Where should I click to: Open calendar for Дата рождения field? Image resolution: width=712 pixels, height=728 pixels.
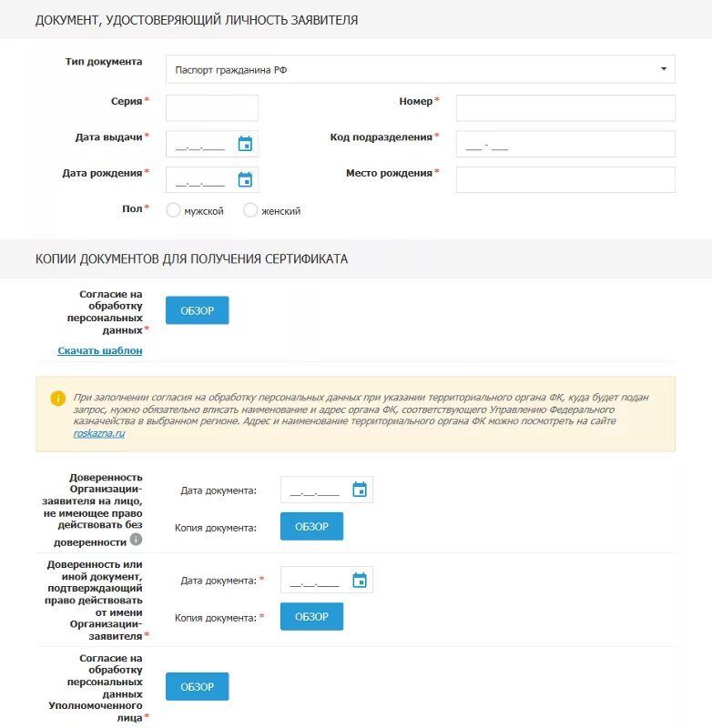[245, 179]
